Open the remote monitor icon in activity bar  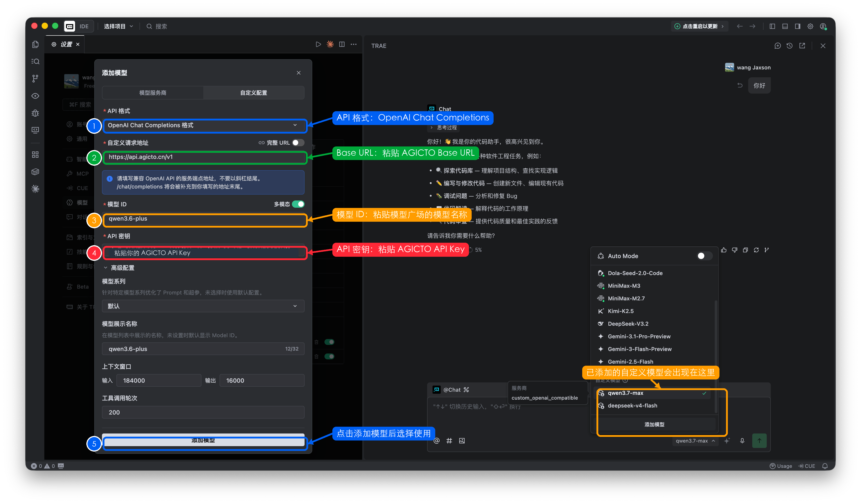[35, 130]
